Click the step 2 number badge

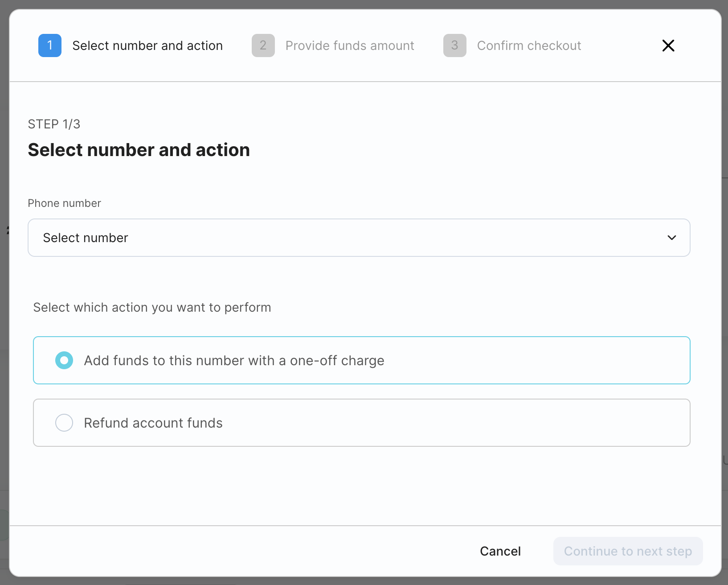point(263,45)
